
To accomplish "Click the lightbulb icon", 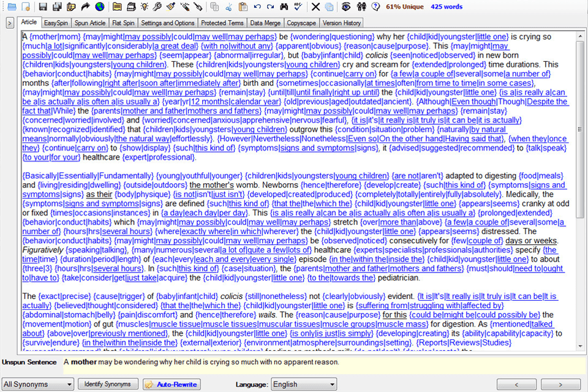I will 145,6.
